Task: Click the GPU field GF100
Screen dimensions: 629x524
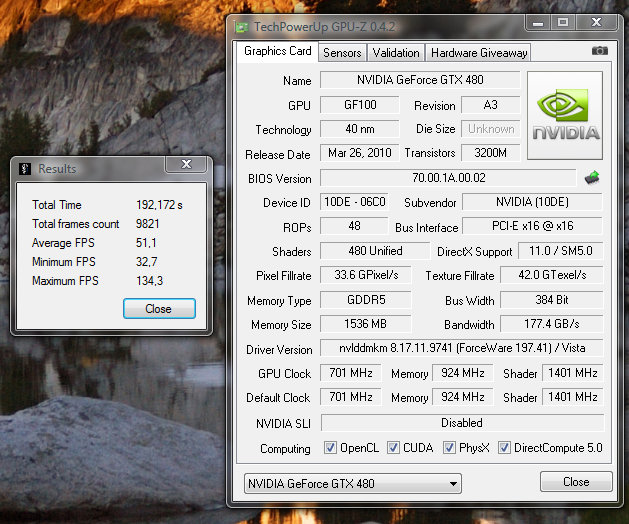Action: (x=360, y=105)
